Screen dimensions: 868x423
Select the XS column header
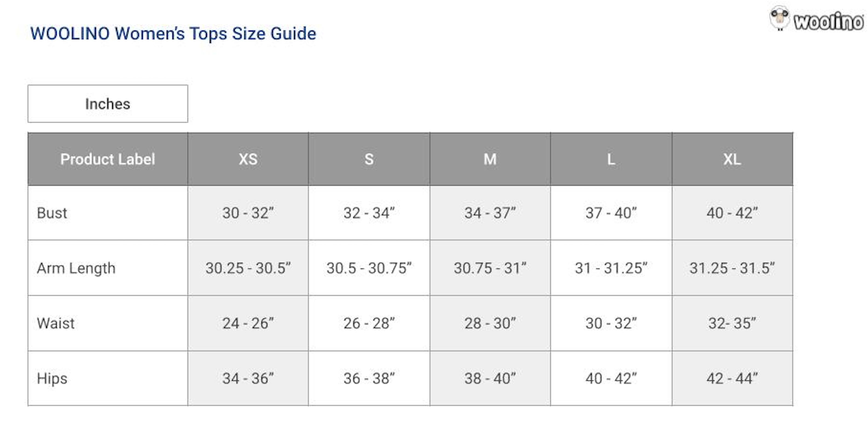click(x=248, y=159)
